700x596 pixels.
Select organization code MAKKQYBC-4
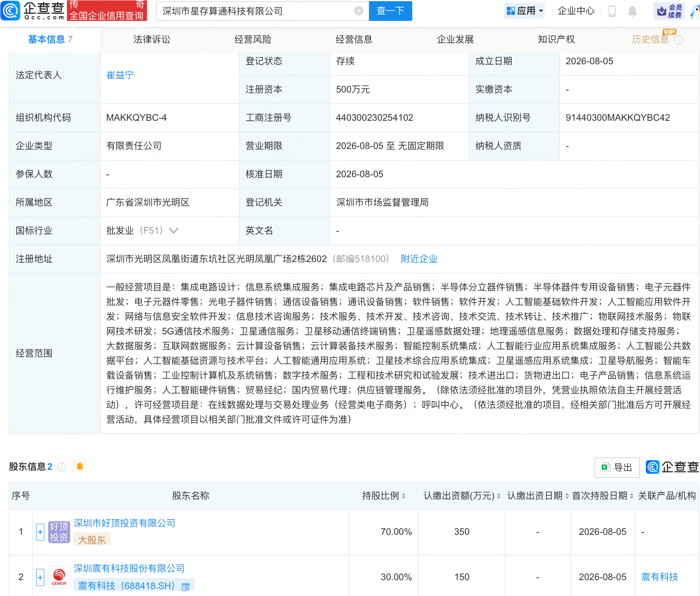click(x=136, y=118)
